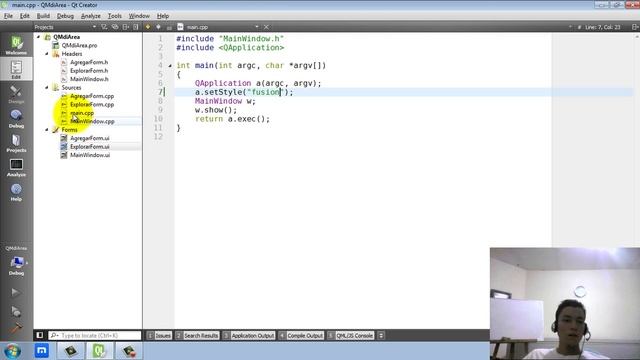This screenshot has height=360, width=640.
Task: Open the Welcome mode
Action: click(16, 45)
